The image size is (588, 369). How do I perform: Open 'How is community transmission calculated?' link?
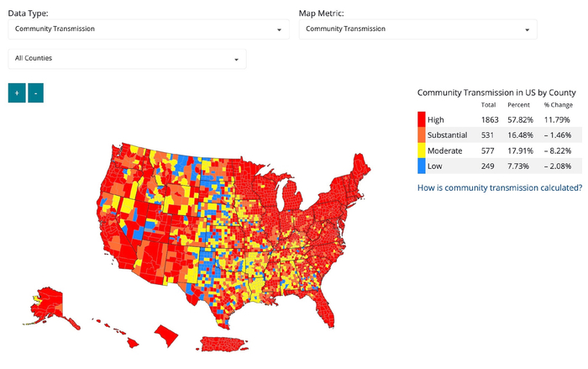click(500, 187)
